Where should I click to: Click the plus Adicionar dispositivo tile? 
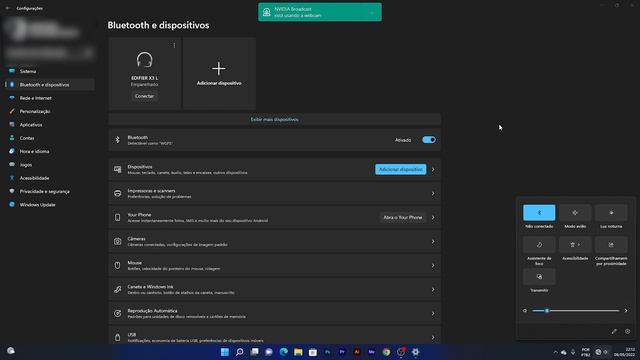tap(219, 73)
